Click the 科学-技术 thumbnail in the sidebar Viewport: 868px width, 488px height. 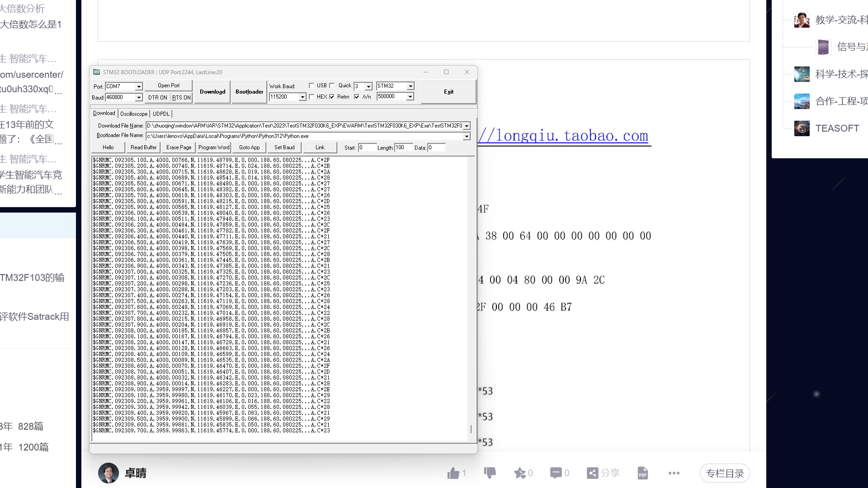802,74
